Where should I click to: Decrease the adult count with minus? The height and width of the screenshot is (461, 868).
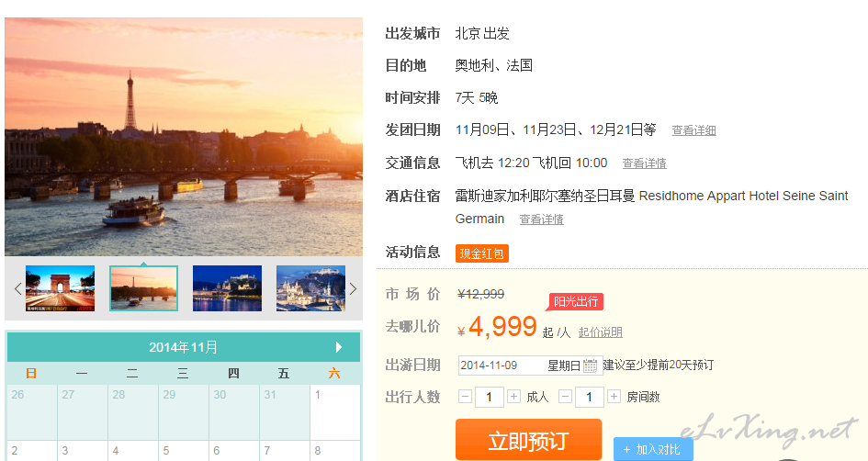click(466, 397)
